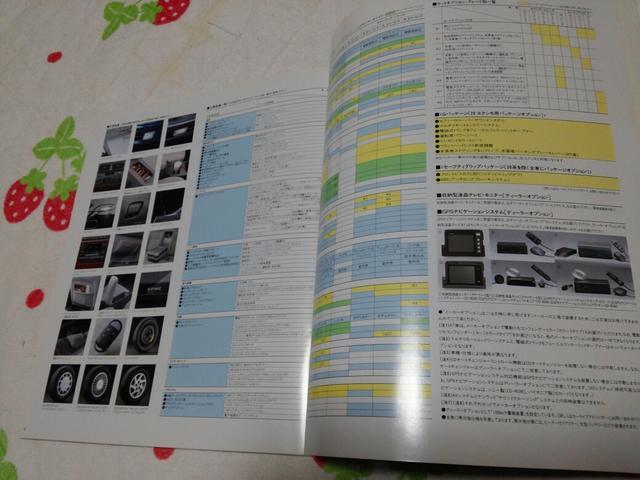The width and height of the screenshot is (640, 480).
Task: Open the red-lit audio display photo
Action: (x=92, y=252)
